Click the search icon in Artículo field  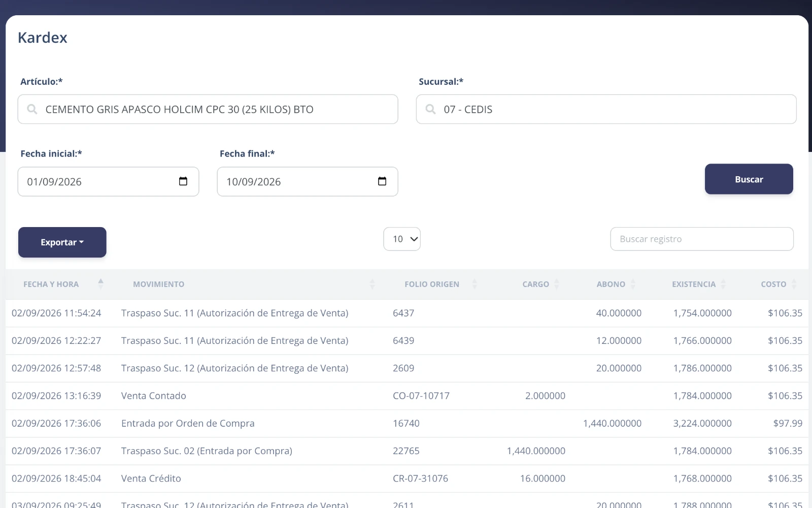point(32,109)
